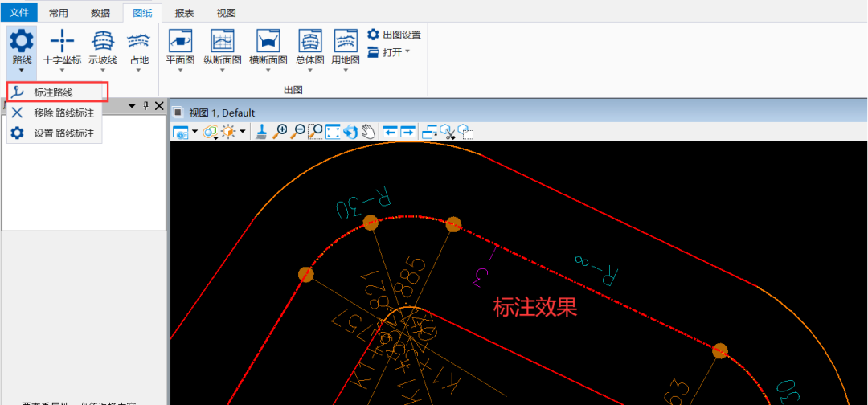Screen dimensions: 868x405
Task: Click the 十字坐标 crosshair tool icon
Action: (x=62, y=41)
